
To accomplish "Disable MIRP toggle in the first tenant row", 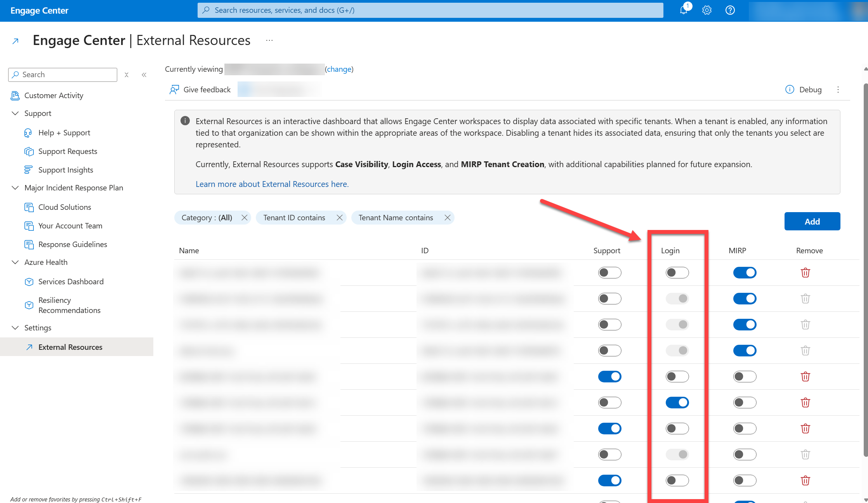I will pos(745,273).
